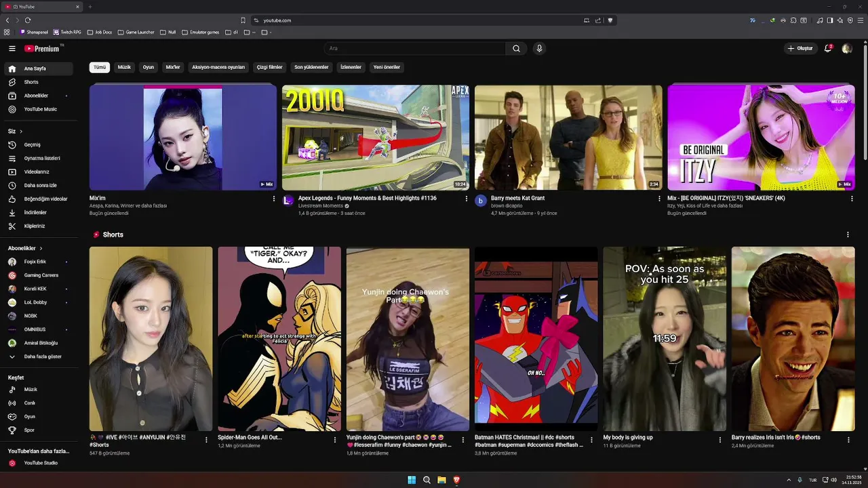Reload page with browser refresh icon

(x=28, y=20)
